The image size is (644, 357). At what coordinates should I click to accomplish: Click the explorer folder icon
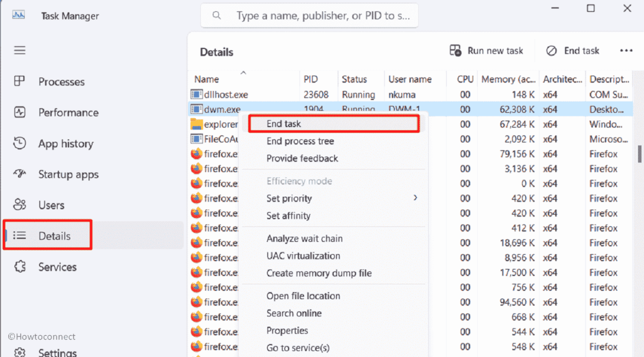(x=196, y=124)
